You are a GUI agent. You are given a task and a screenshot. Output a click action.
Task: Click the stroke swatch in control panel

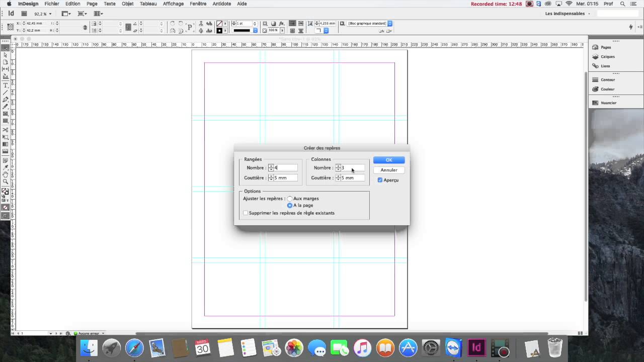(x=219, y=31)
